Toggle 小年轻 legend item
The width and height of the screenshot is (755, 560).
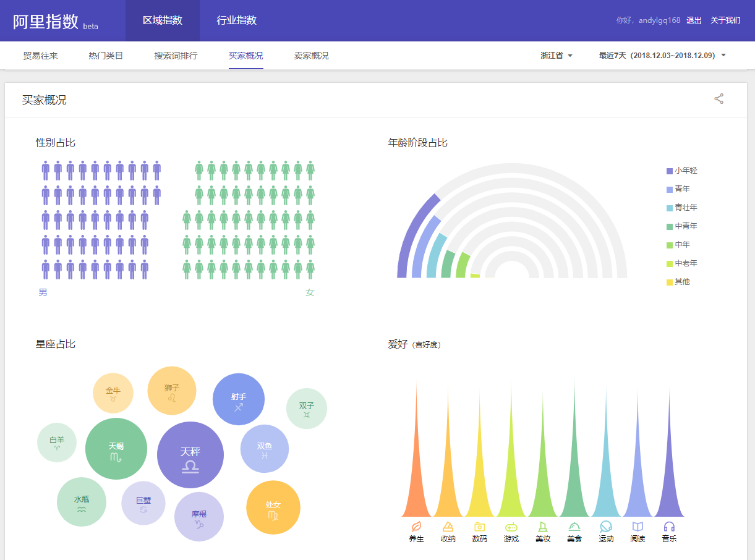(681, 171)
